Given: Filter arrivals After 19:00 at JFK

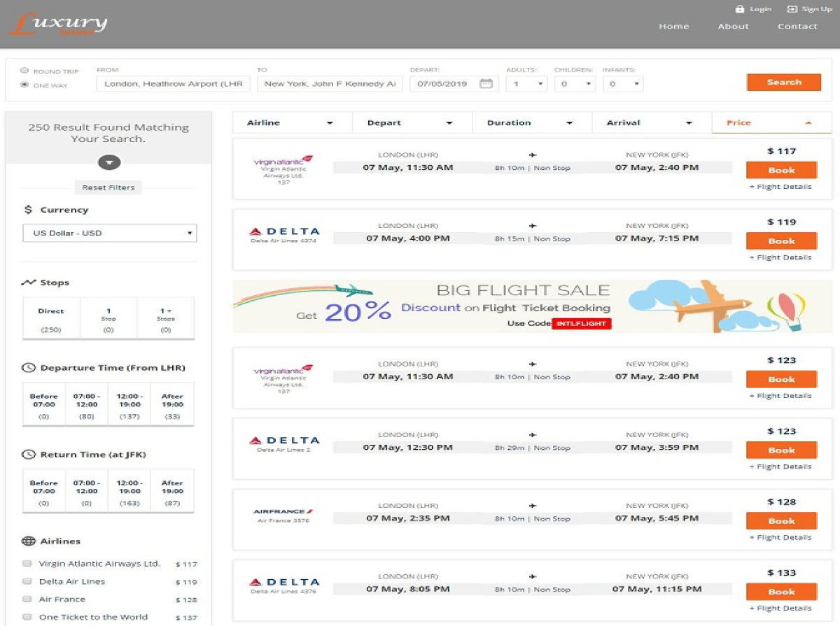Looking at the screenshot, I should click(x=172, y=491).
